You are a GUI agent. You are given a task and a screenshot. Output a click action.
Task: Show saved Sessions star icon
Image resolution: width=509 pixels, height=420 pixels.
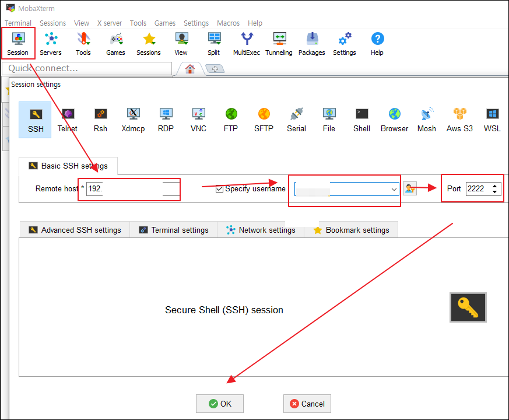click(x=149, y=44)
